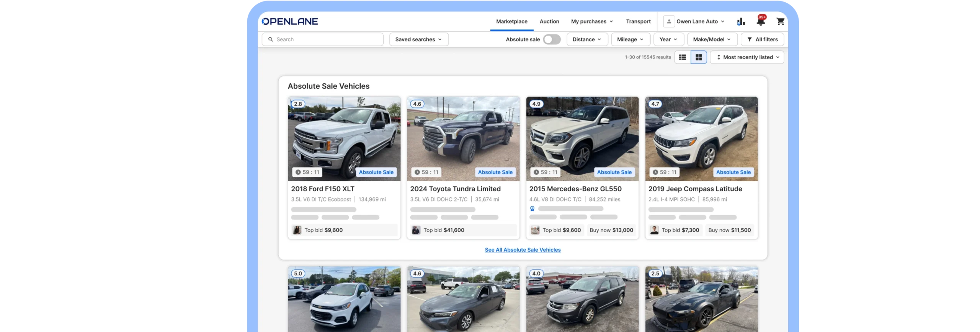Expand the Saved searches dropdown
Screen dimensions: 980x332
pos(418,39)
